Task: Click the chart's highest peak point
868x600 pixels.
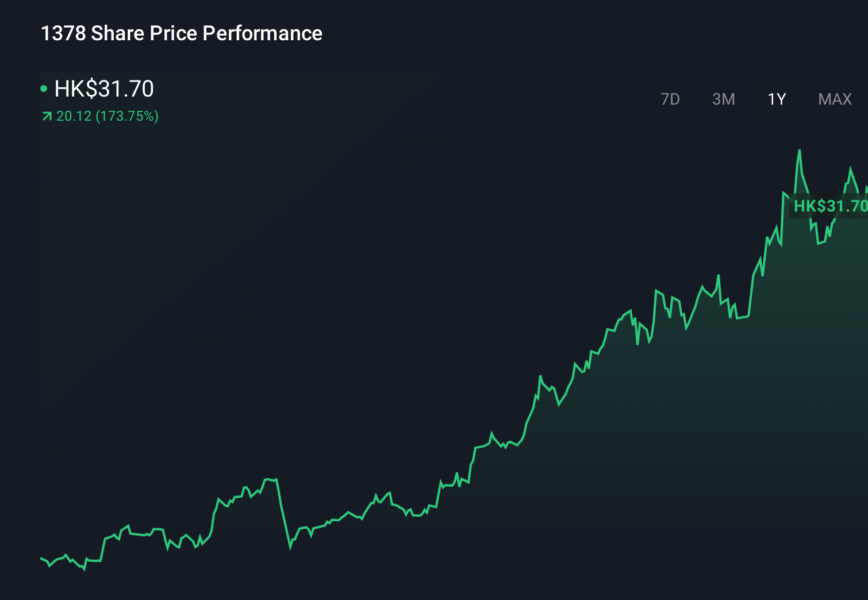Action: (801, 151)
